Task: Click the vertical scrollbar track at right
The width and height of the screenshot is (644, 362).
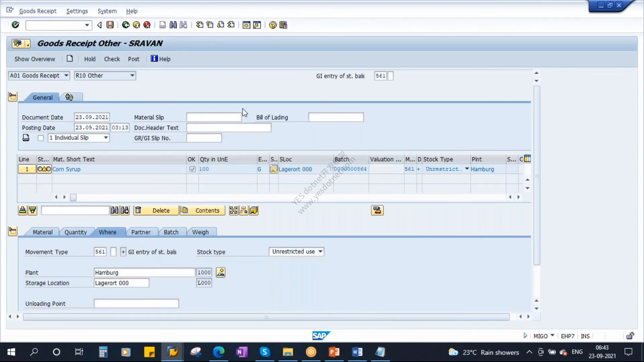Action: (x=537, y=175)
